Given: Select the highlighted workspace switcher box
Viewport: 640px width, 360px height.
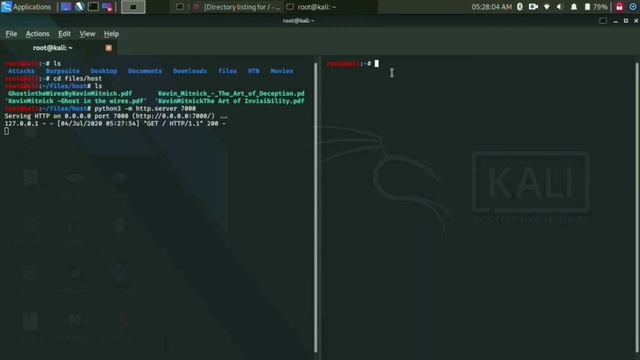Looking at the screenshot, I should point(133,7).
